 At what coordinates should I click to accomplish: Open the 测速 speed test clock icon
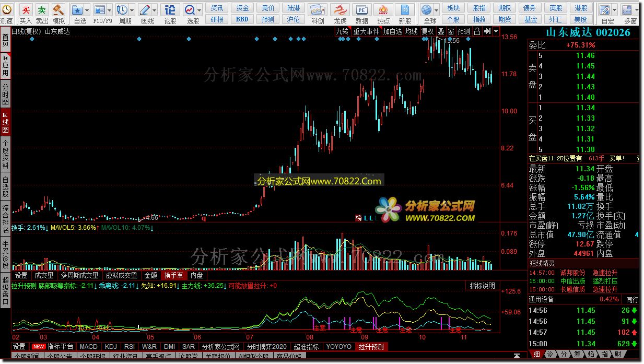[x=6, y=10]
